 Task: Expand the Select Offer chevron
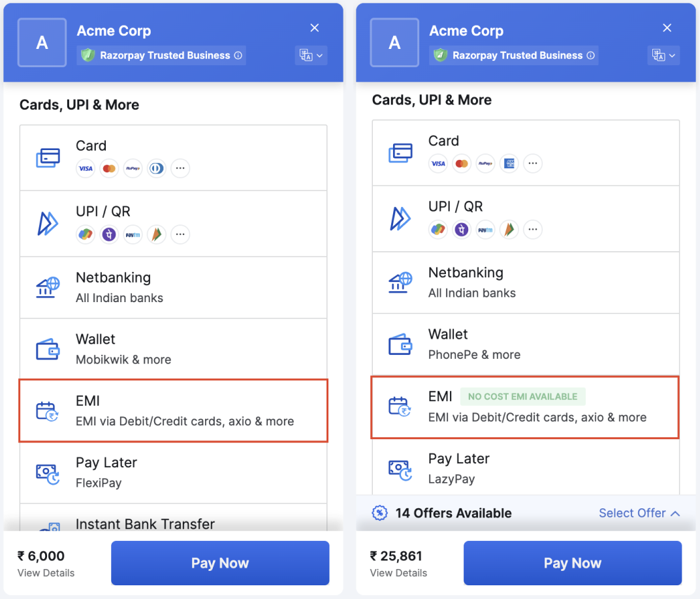click(x=675, y=514)
